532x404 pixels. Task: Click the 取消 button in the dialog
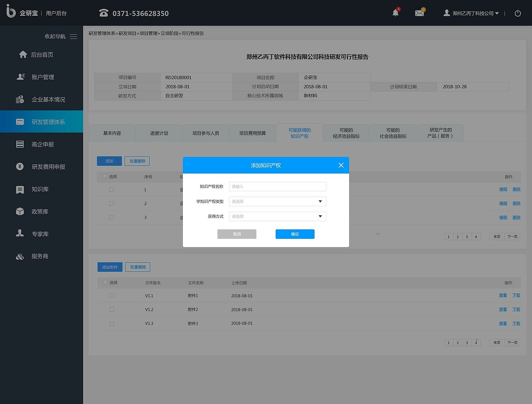point(237,234)
